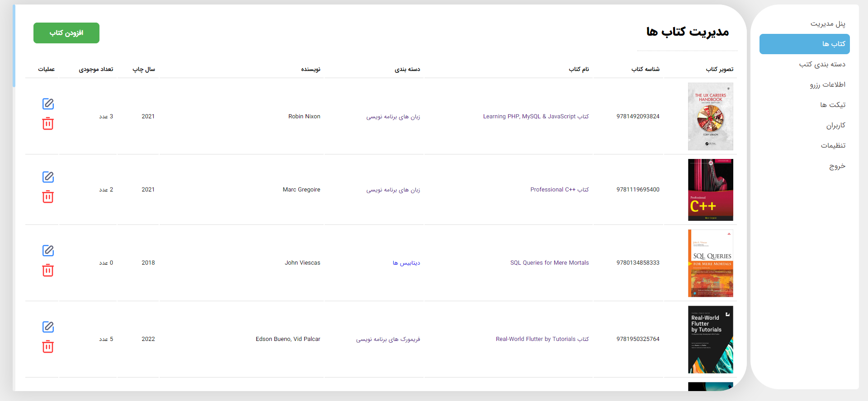
Task: Click the تعداد موجودی column header
Action: [96, 69]
